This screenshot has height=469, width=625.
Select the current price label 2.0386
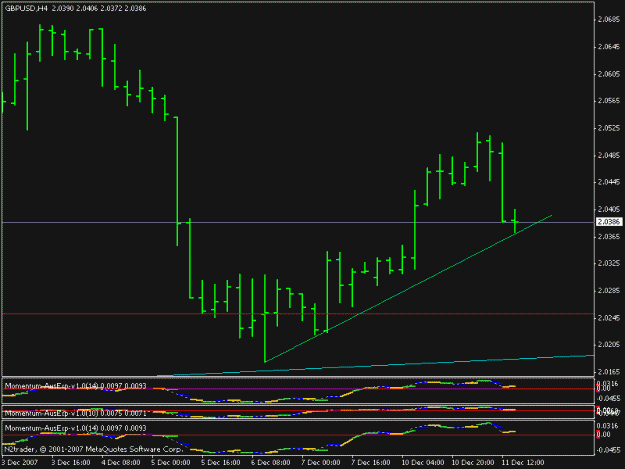point(609,222)
